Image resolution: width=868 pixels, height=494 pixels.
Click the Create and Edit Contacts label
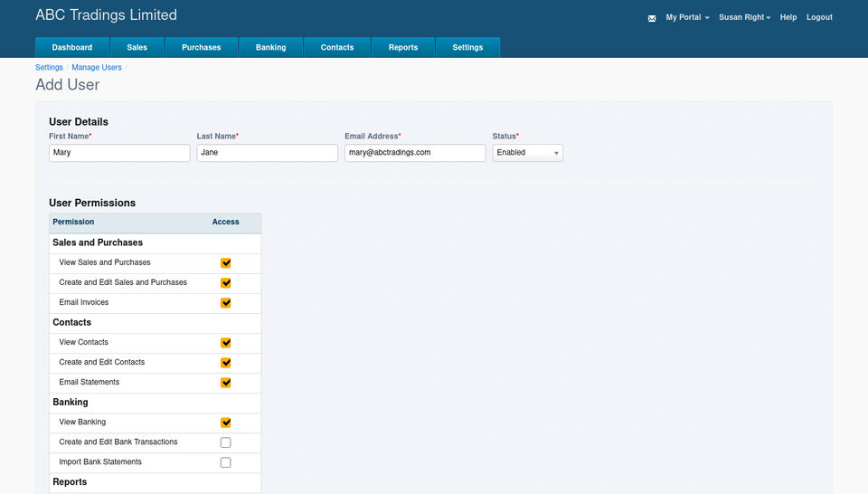(102, 362)
